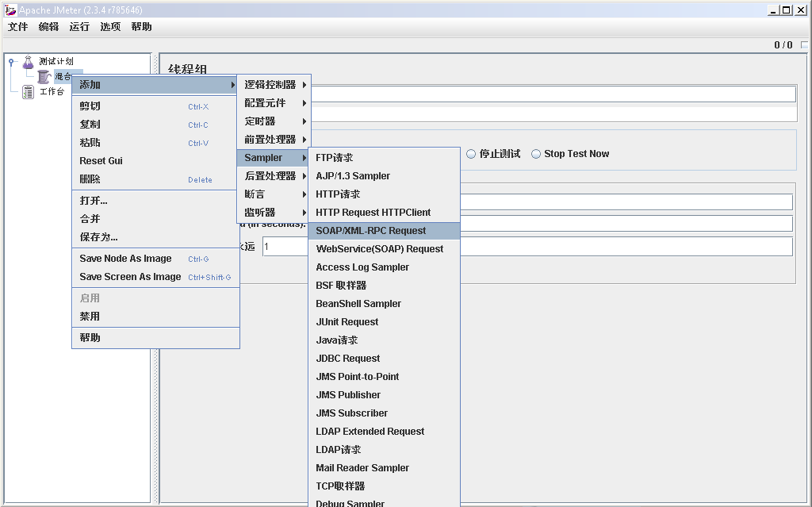Click the JMeter logo in title bar
This screenshot has width=812, height=507.
[x=10, y=10]
